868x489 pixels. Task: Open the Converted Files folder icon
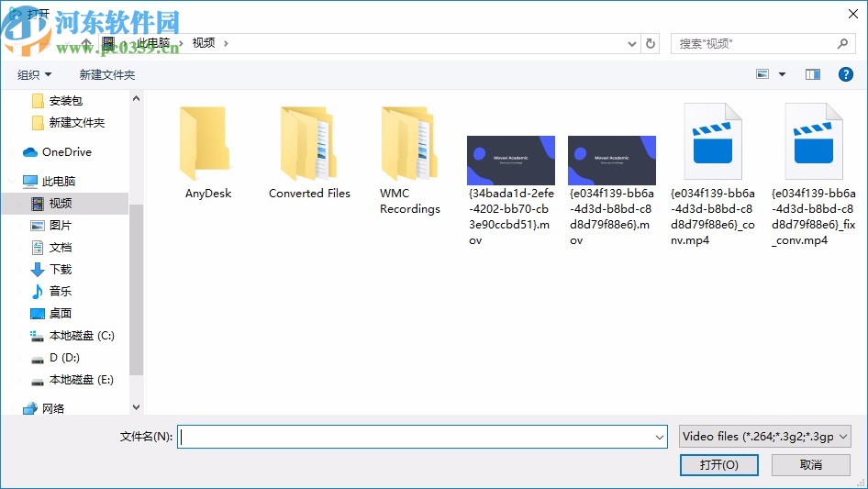(x=308, y=143)
